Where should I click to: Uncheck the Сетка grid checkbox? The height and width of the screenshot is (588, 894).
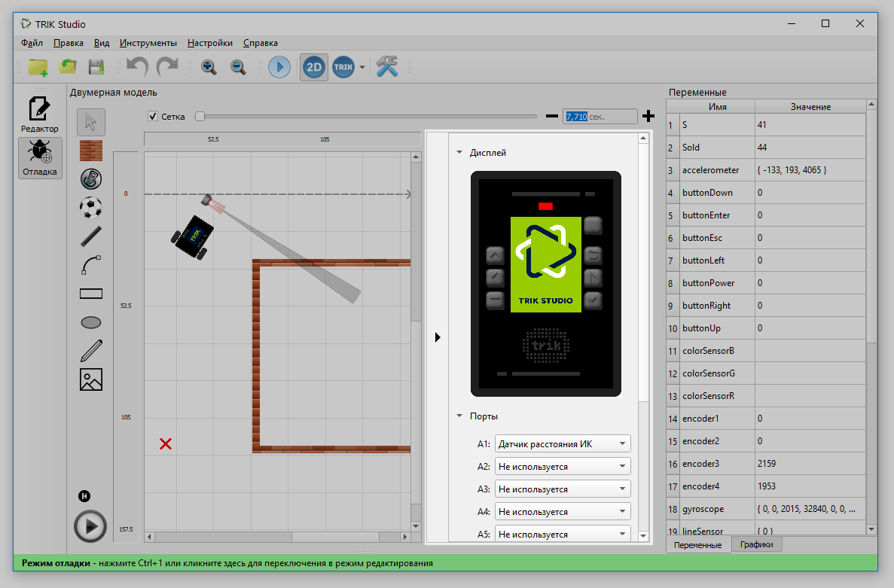(153, 116)
